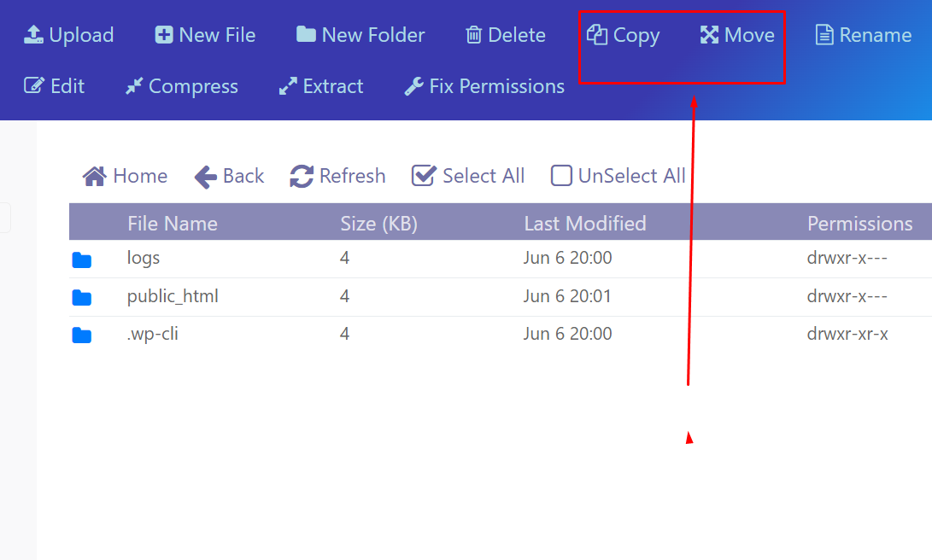Click the New Folder icon
932x560 pixels.
coord(306,35)
